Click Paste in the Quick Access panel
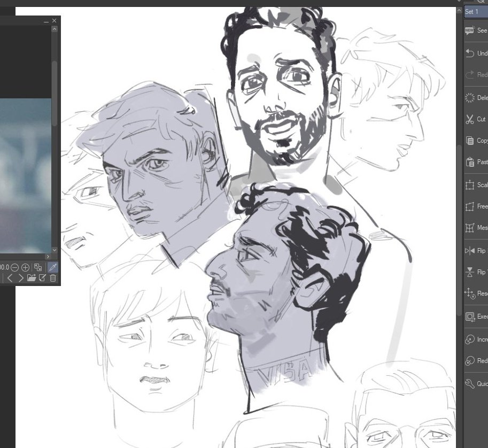Viewport: 488px width, 448px height. [476, 162]
